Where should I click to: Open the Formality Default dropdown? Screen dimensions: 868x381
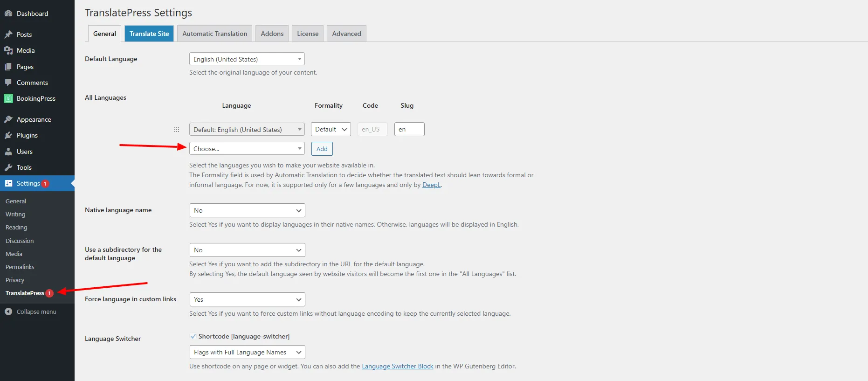pos(331,129)
